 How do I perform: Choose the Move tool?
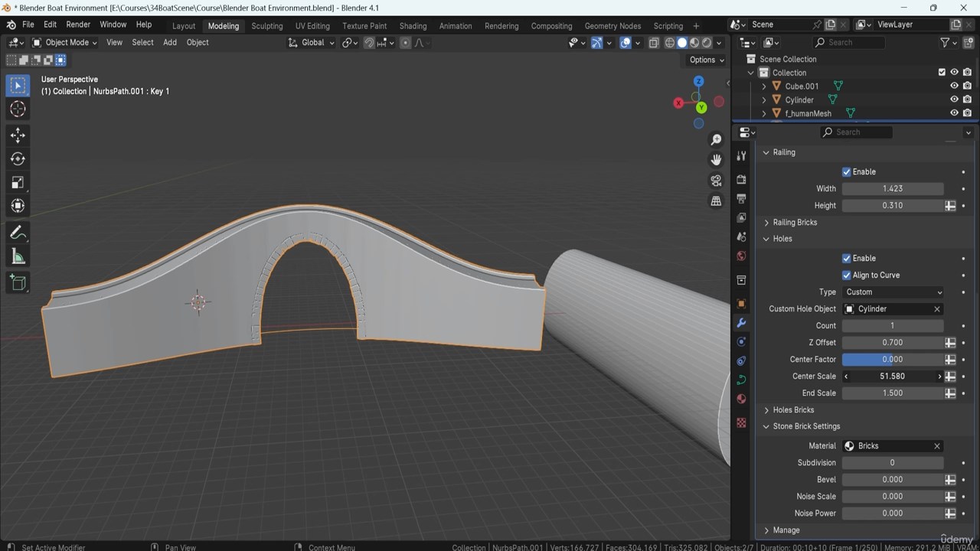point(18,135)
